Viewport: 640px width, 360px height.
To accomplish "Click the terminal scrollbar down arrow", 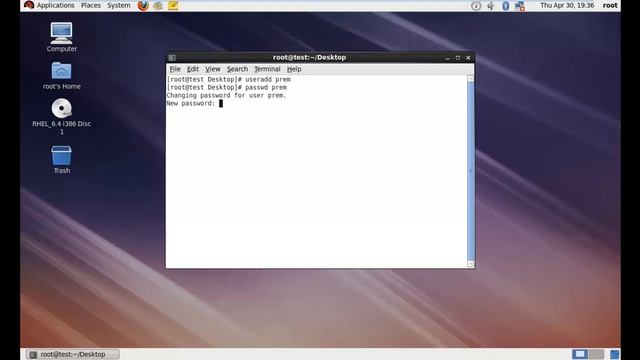I will (x=471, y=264).
